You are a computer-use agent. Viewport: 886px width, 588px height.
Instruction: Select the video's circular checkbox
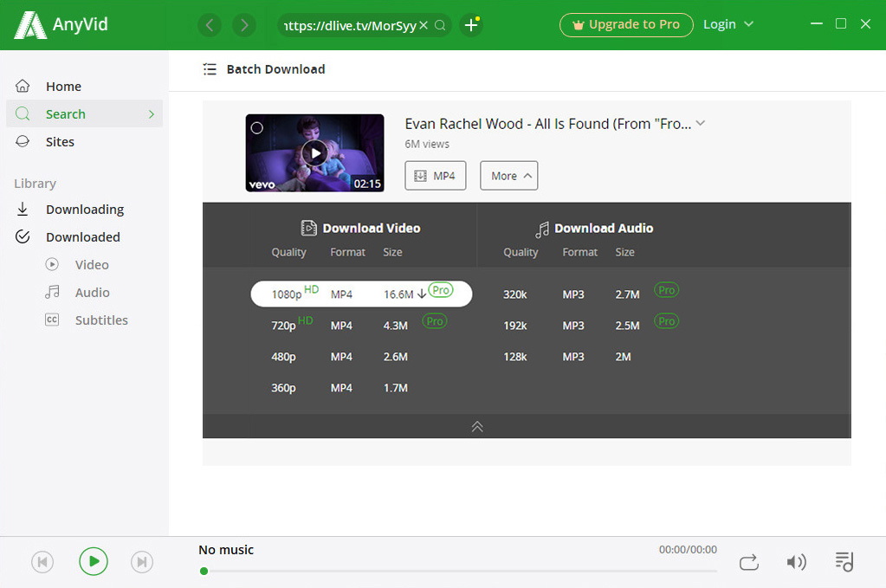coord(256,127)
